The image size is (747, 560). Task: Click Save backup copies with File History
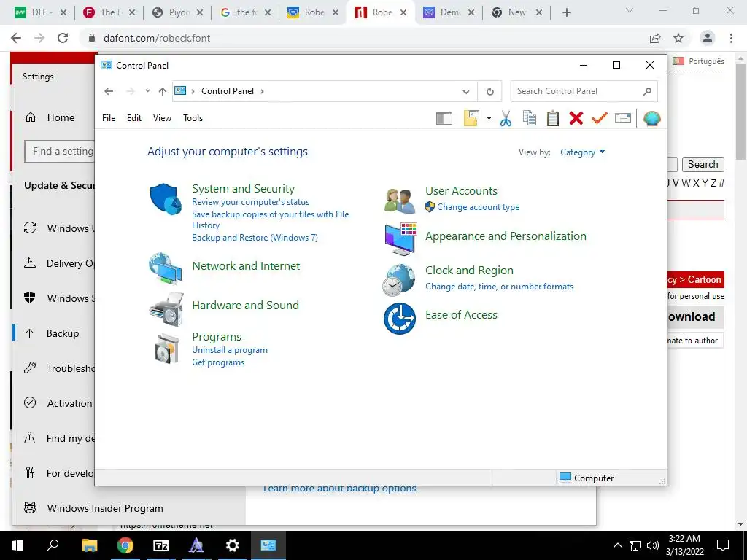(x=270, y=219)
